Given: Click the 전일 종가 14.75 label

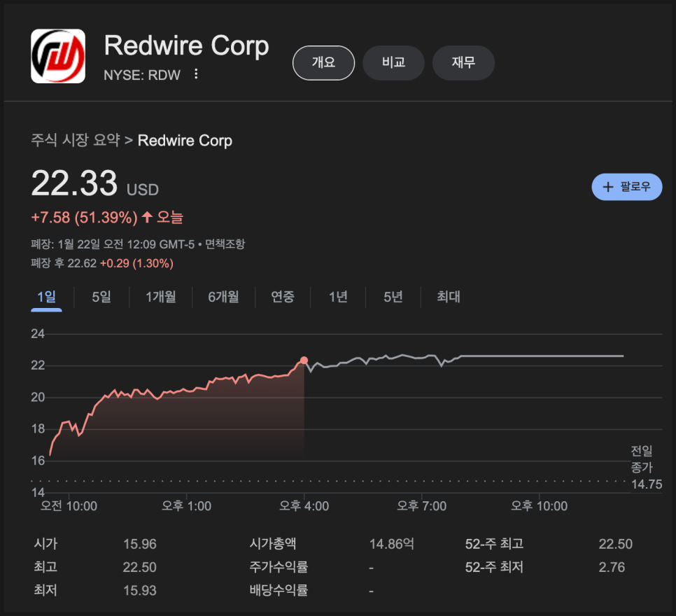Looking at the screenshot, I should [646, 468].
